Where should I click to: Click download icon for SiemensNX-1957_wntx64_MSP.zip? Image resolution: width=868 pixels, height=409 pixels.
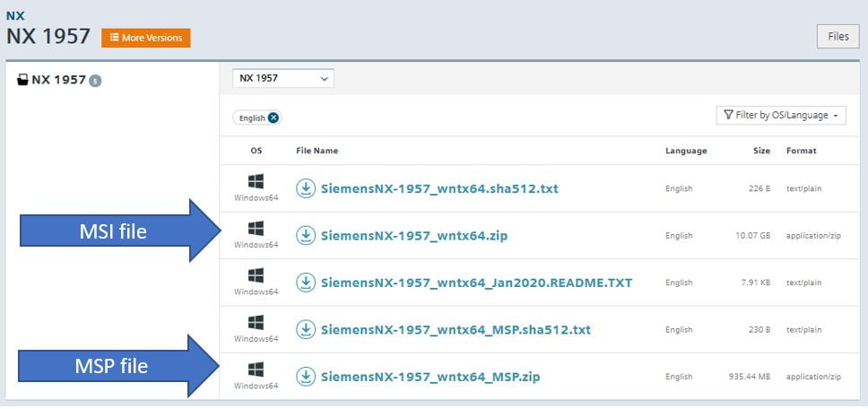pos(306,376)
